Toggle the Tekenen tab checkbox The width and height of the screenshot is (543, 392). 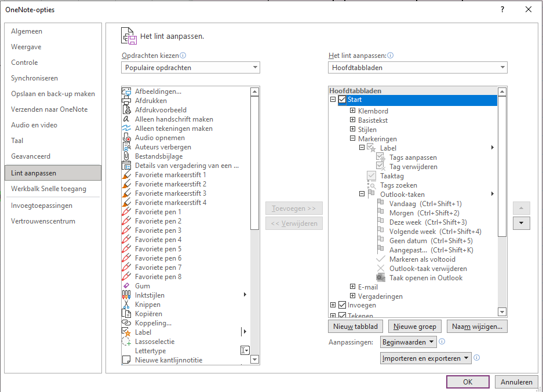click(342, 315)
